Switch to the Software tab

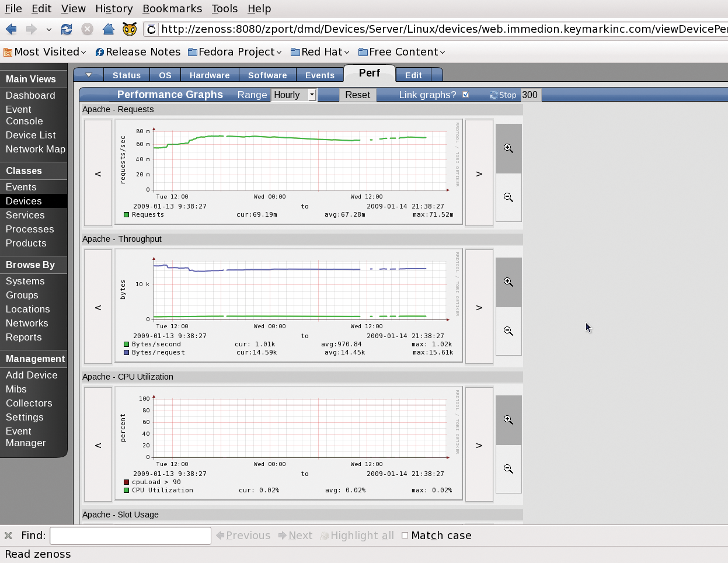pos(267,75)
